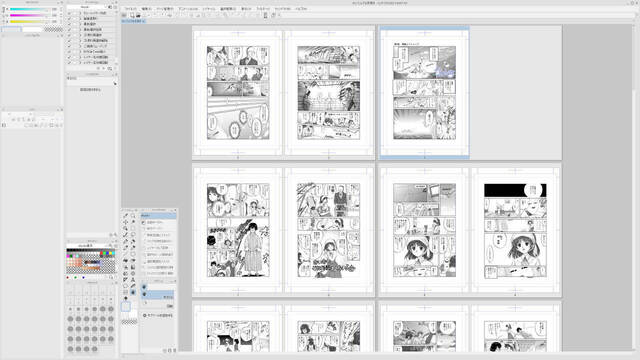Open the フィルター menu
Screen dimensions: 640x360
[x=263, y=9]
